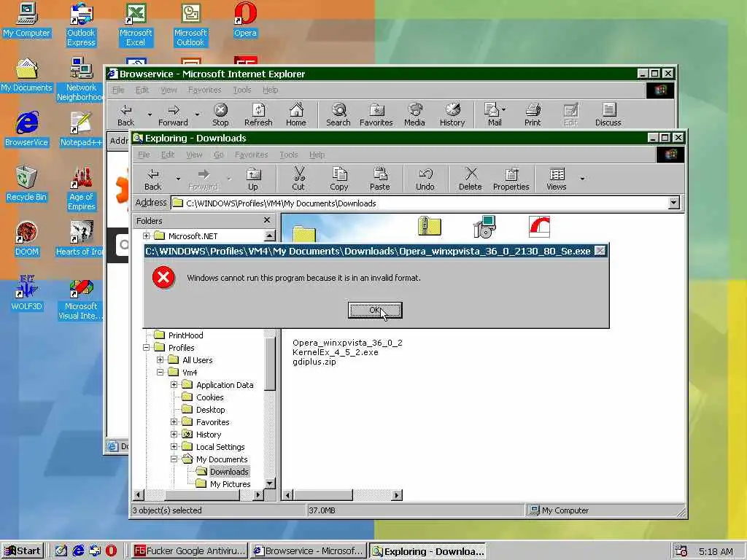Click the Copy tool in Explorer toolbar
Viewport: 747px width, 560px height.
click(339, 179)
